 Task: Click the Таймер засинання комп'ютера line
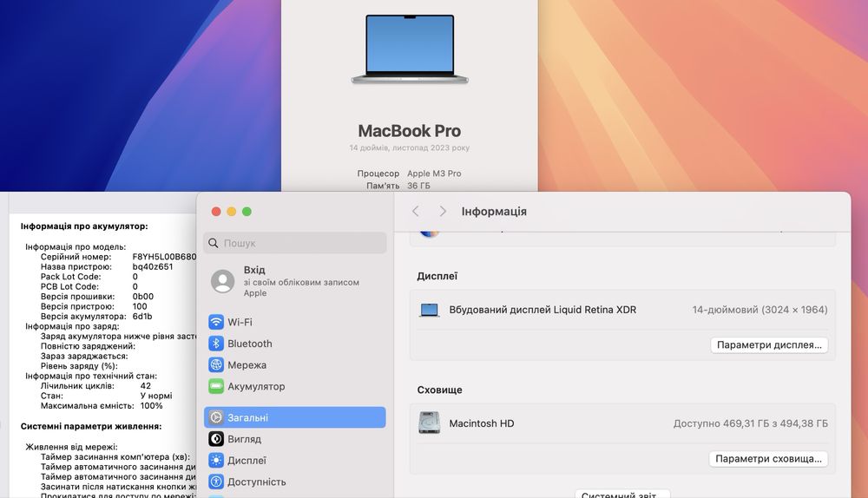click(115, 457)
